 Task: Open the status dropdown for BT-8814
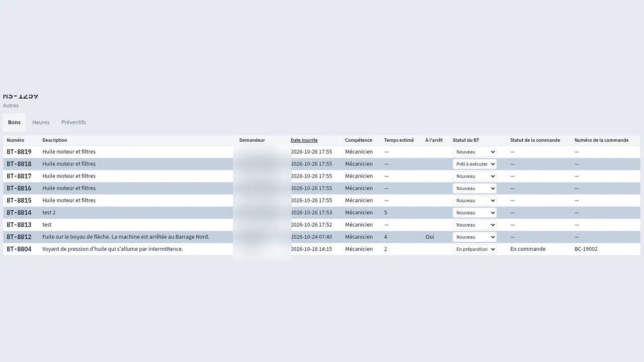click(474, 213)
